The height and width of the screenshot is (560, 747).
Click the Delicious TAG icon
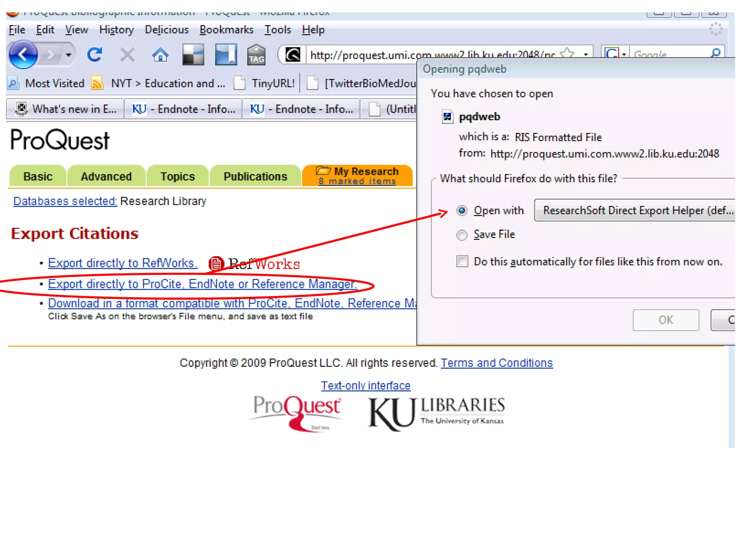(256, 55)
